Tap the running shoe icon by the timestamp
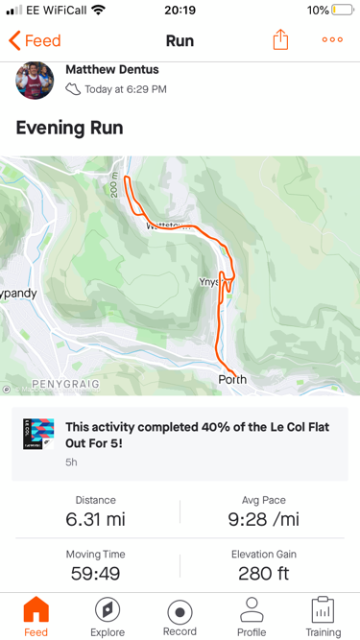The height and width of the screenshot is (640, 360). pyautogui.click(x=73, y=89)
